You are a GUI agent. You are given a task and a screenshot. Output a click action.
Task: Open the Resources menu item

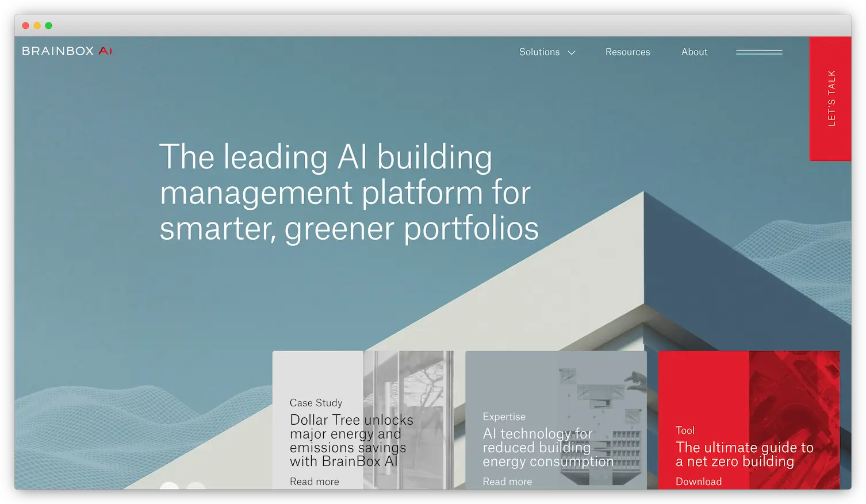(x=627, y=52)
